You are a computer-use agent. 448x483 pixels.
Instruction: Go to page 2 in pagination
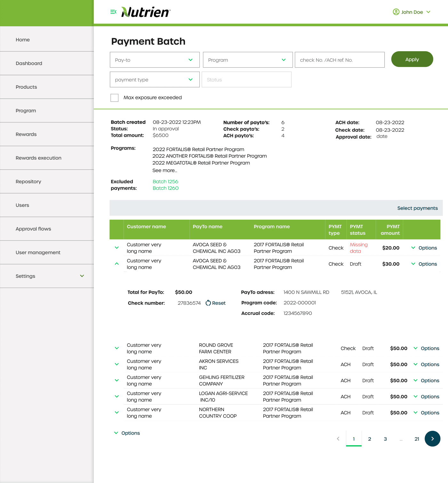[370, 439]
